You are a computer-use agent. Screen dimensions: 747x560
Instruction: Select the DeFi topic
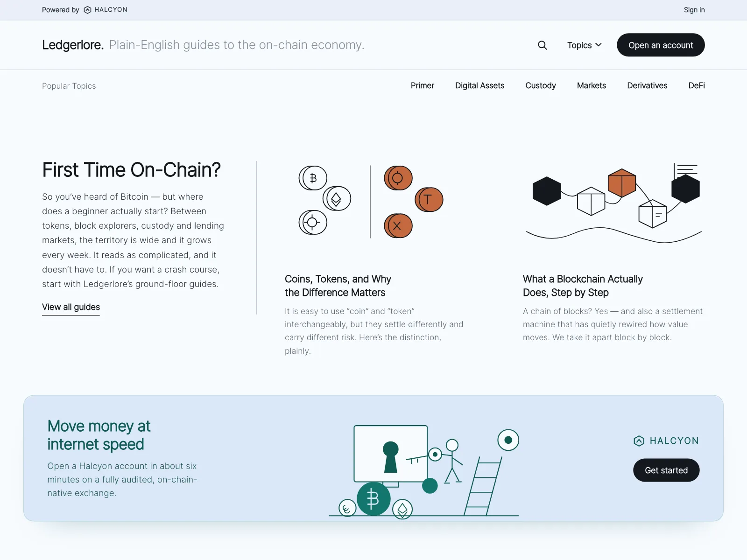pyautogui.click(x=696, y=85)
